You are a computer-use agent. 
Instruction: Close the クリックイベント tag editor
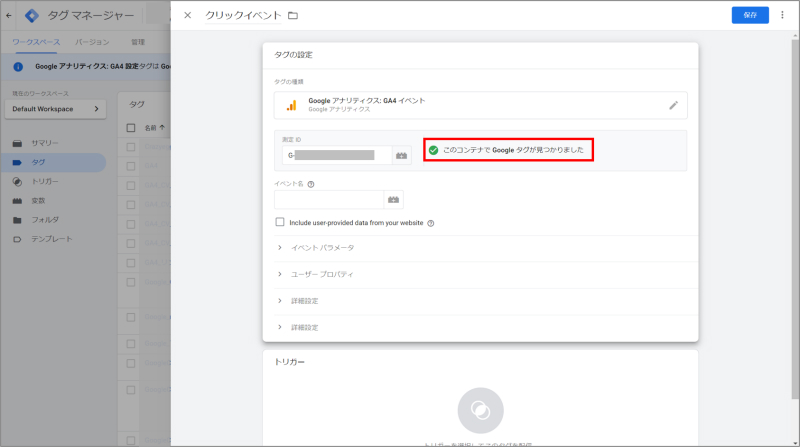pos(188,15)
